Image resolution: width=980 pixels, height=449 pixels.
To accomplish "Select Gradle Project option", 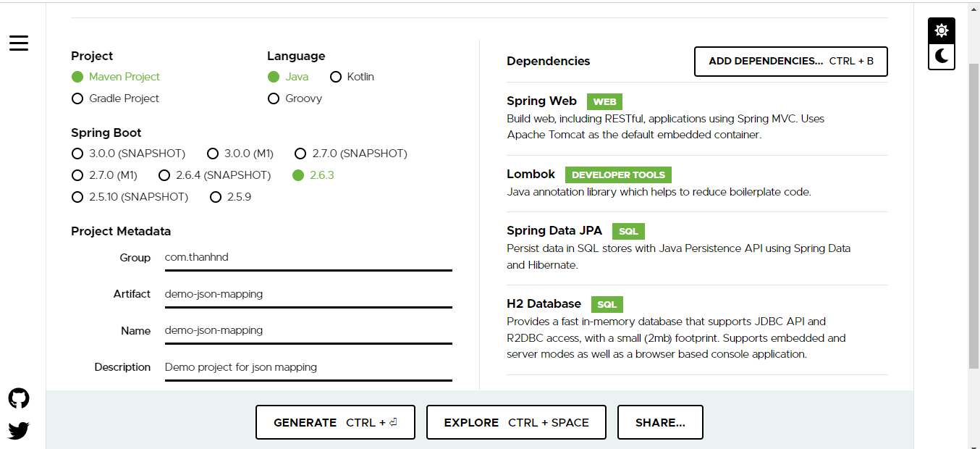I will tap(77, 98).
